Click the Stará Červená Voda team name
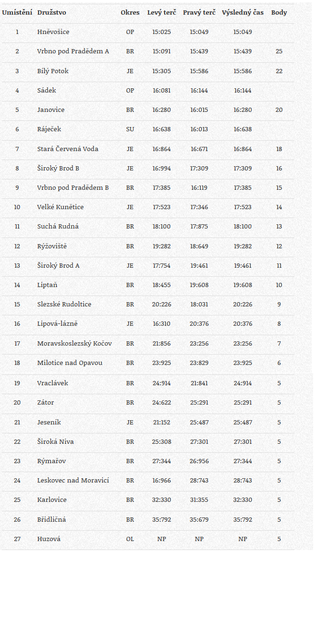 pos(68,149)
